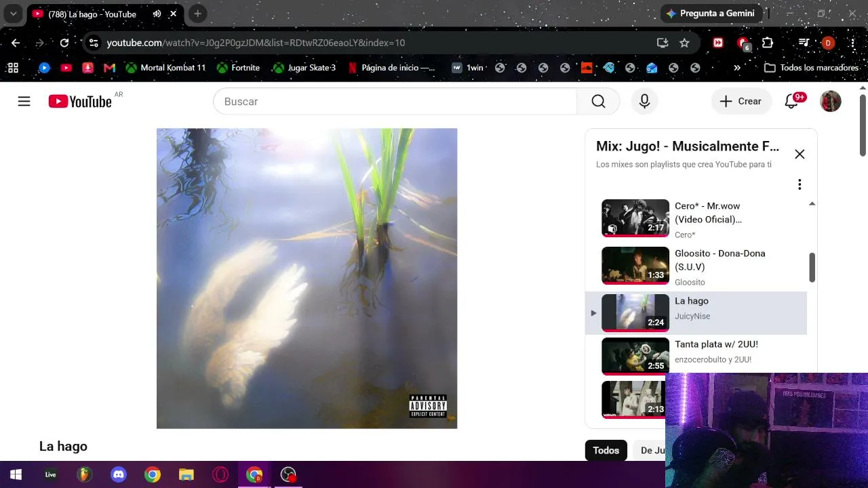Click the search magnifier button
868x488 pixels.
[x=598, y=102]
